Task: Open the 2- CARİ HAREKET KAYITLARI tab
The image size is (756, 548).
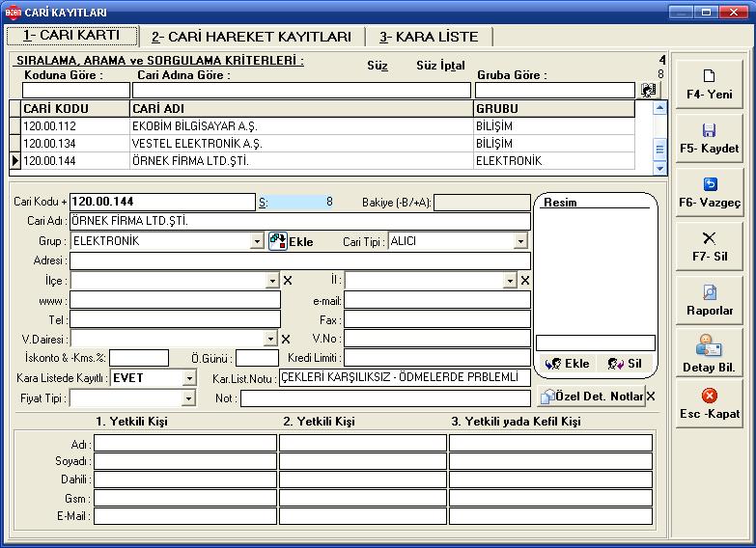Action: (x=252, y=37)
